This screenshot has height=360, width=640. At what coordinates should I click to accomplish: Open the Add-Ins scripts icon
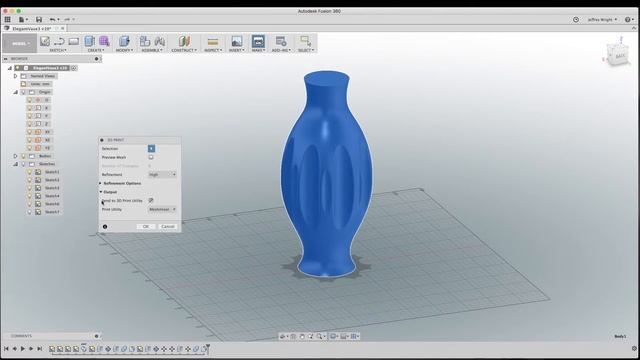280,41
